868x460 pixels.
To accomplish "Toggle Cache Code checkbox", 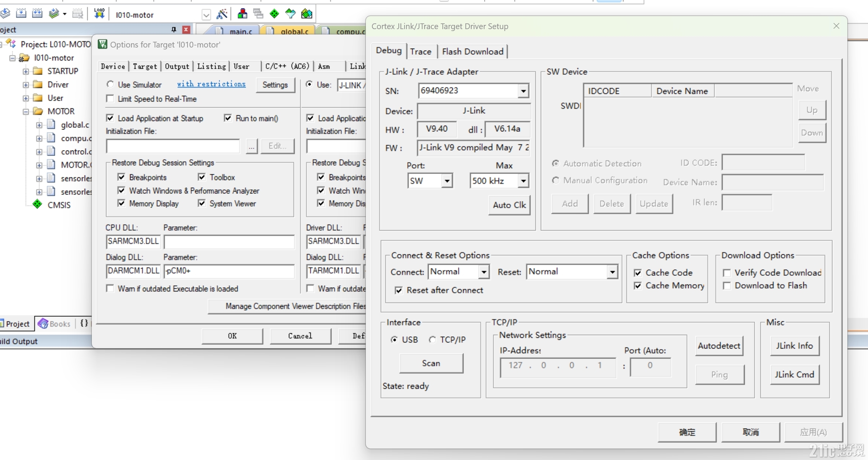I will 638,273.
